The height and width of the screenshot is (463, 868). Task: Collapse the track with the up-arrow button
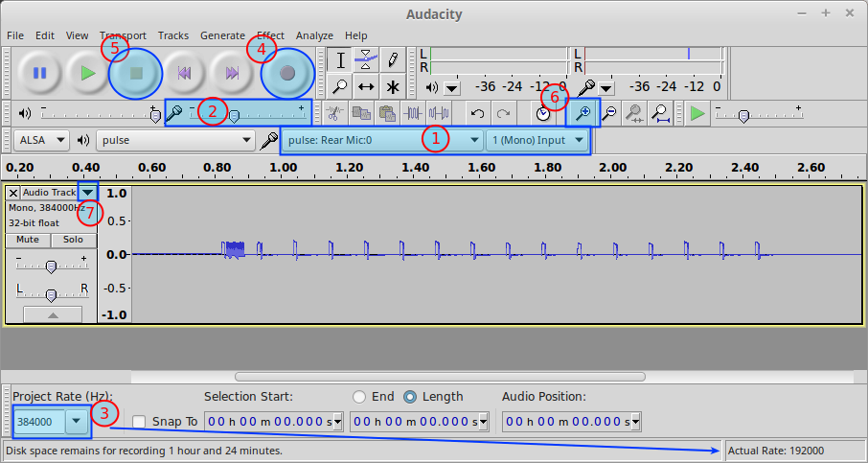pyautogui.click(x=53, y=314)
